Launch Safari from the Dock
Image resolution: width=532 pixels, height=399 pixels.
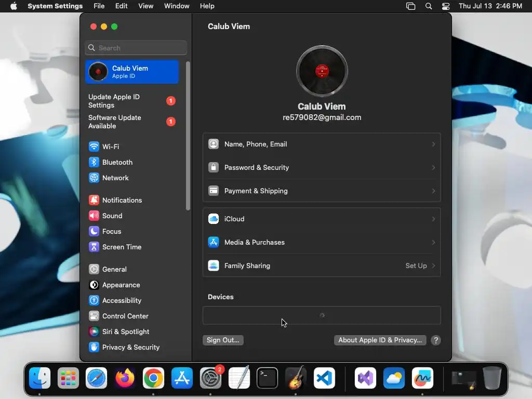(96, 378)
